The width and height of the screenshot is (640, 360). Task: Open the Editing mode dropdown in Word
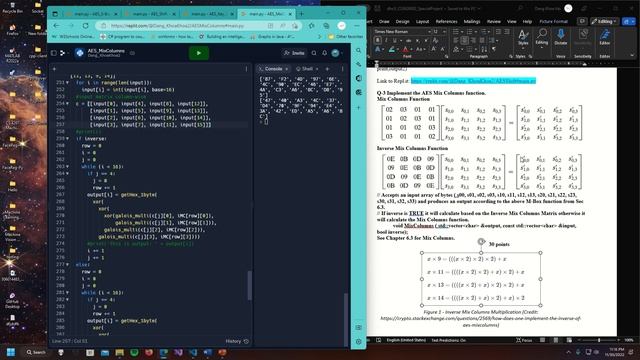pos(604,21)
